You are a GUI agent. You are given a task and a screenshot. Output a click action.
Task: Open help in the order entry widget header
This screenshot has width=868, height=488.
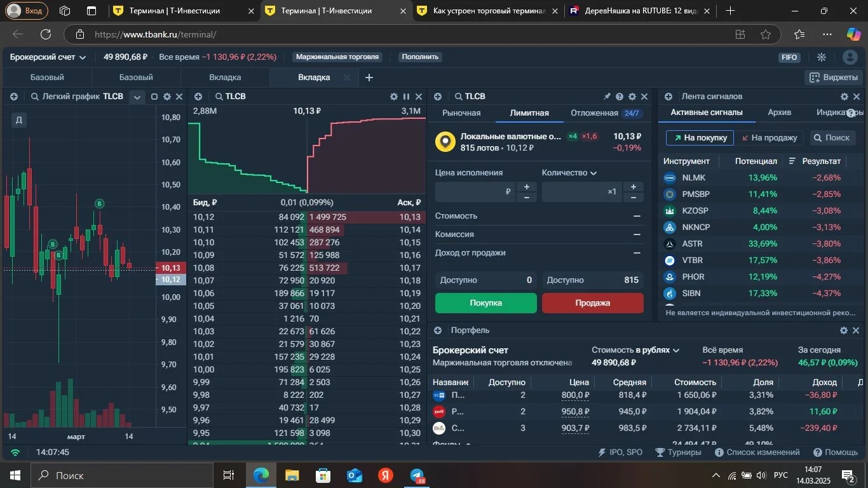(x=620, y=97)
